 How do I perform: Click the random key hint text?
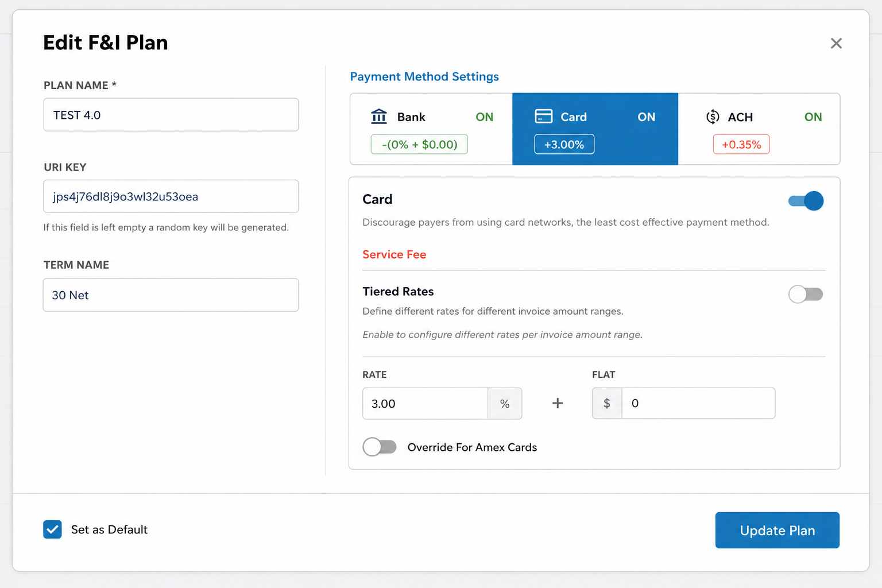tap(166, 227)
